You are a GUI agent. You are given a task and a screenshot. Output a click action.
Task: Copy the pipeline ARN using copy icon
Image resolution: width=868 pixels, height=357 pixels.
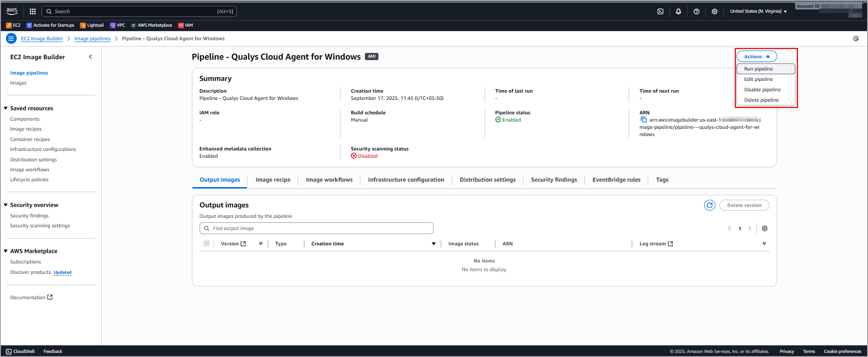pos(644,120)
